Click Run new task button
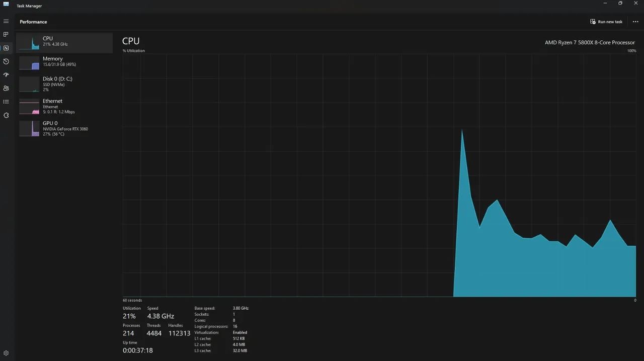Screen dimensions: 644x361 click(606, 22)
